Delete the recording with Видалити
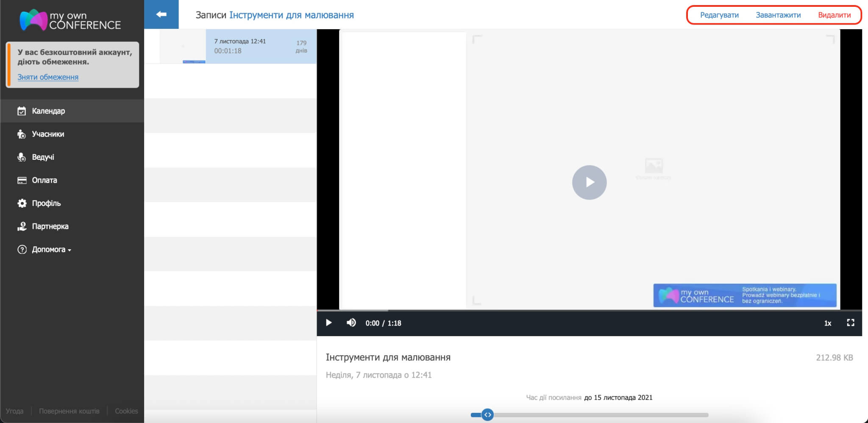The height and width of the screenshot is (423, 868). pos(834,15)
